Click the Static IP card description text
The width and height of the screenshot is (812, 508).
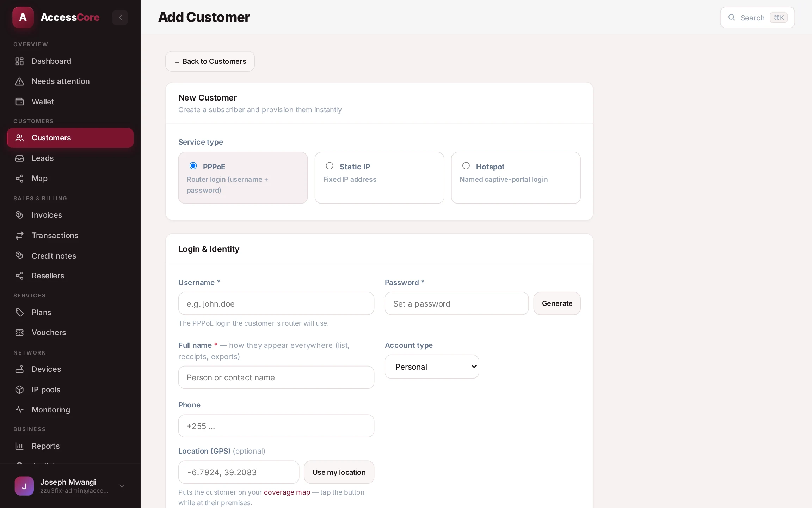[x=350, y=179]
